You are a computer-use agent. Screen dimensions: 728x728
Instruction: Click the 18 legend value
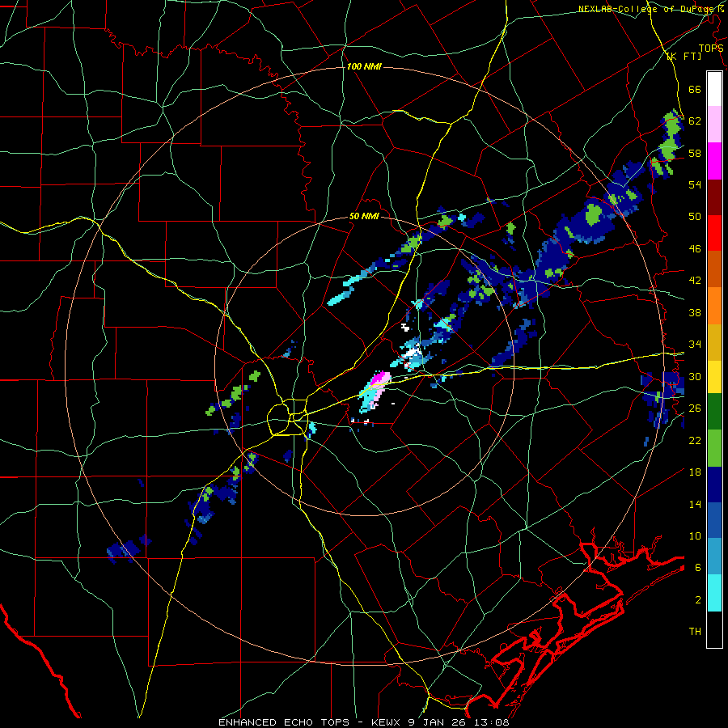point(695,472)
